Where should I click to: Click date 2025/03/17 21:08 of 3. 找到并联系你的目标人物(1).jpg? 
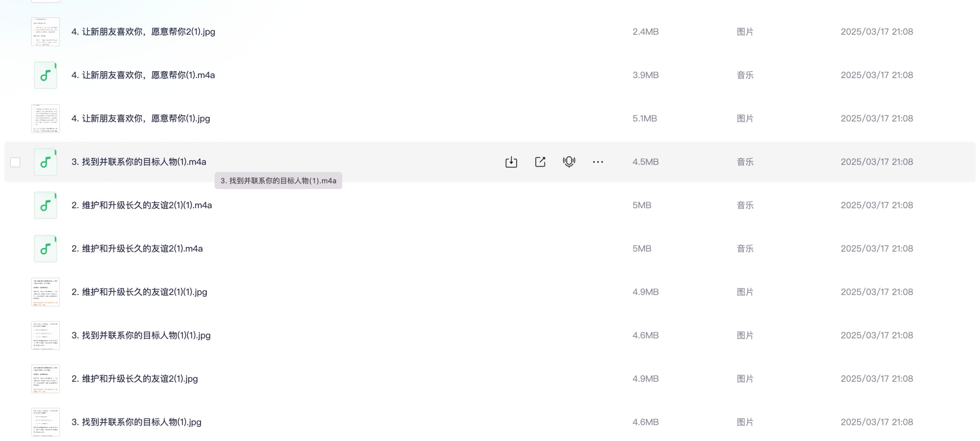point(877,422)
